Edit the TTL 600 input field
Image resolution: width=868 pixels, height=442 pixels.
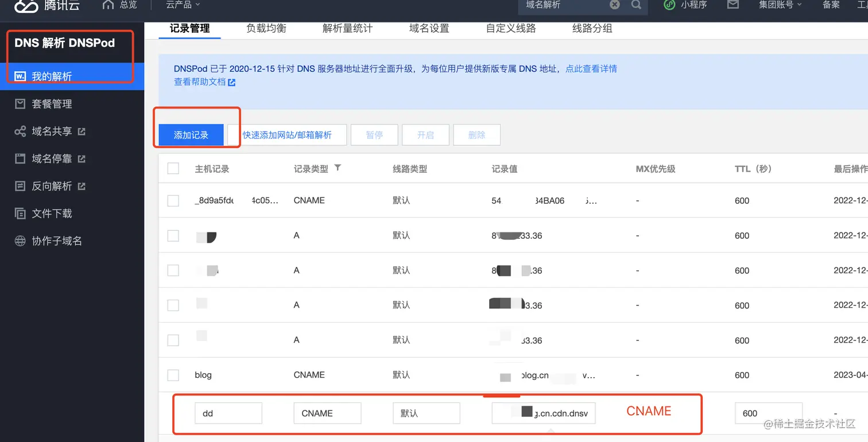769,413
